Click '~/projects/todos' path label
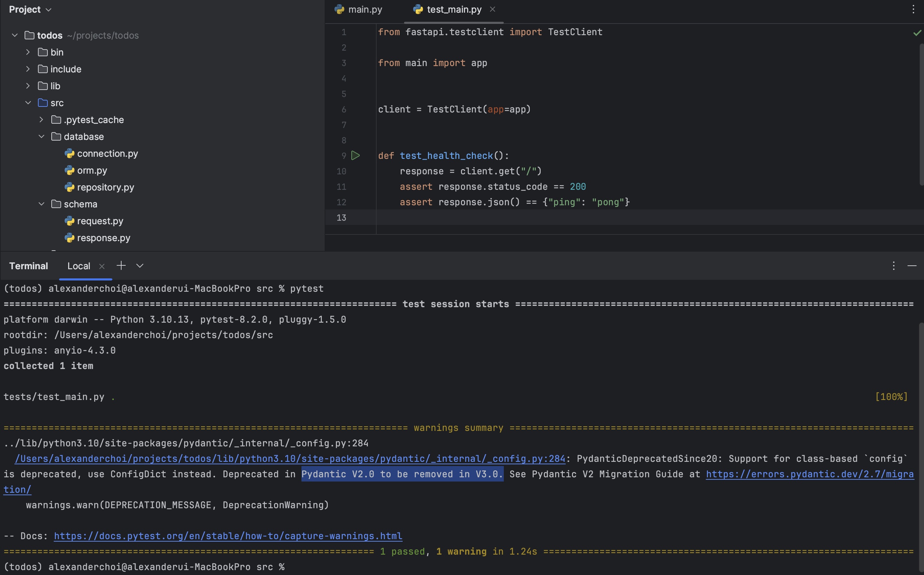 click(x=103, y=35)
